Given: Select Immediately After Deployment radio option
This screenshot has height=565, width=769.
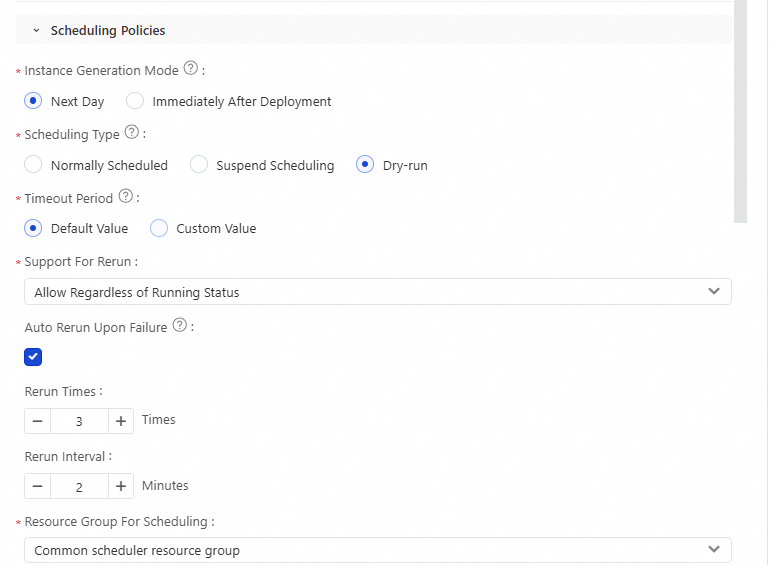Looking at the screenshot, I should pos(135,101).
